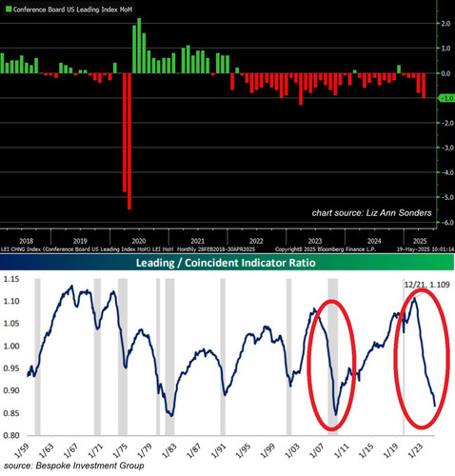Click the "2019" year label on the timeline
The height and width of the screenshot is (476, 455).
[80, 241]
